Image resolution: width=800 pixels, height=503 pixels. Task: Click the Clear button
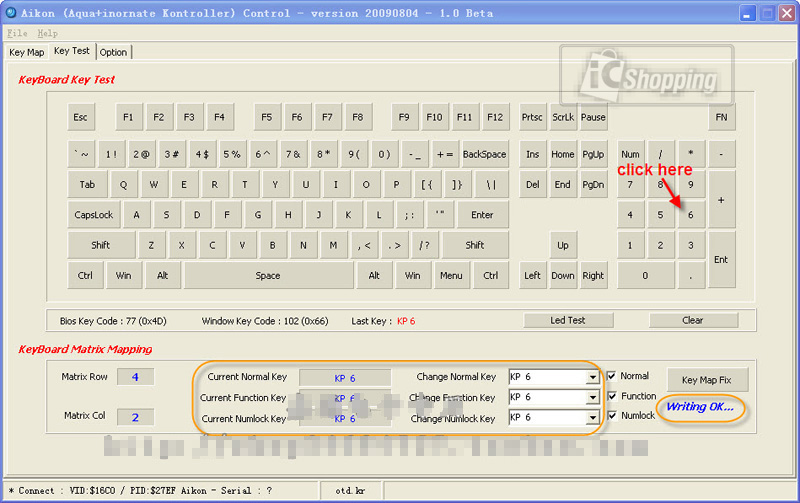pyautogui.click(x=693, y=321)
